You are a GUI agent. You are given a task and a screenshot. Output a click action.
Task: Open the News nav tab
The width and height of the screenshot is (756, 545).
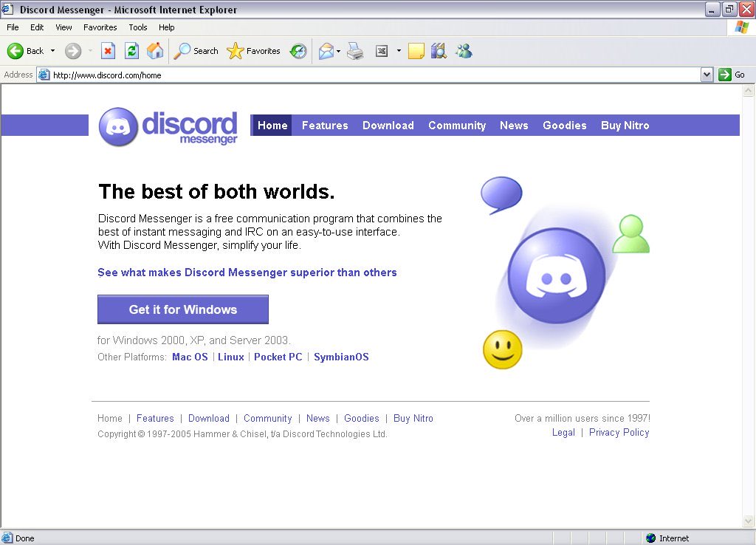coord(514,126)
